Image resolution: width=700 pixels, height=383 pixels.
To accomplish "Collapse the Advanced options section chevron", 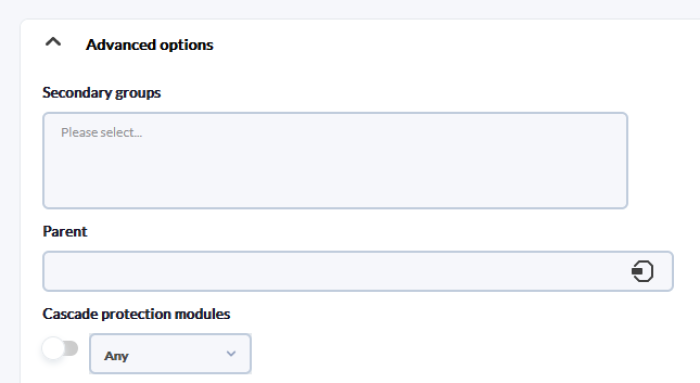I will pyautogui.click(x=53, y=42).
